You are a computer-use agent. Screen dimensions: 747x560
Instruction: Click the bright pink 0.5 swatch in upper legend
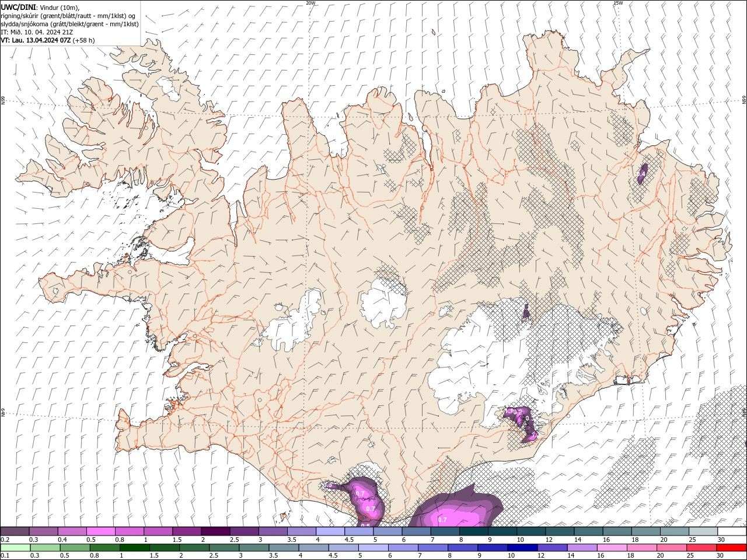pyautogui.click(x=100, y=531)
